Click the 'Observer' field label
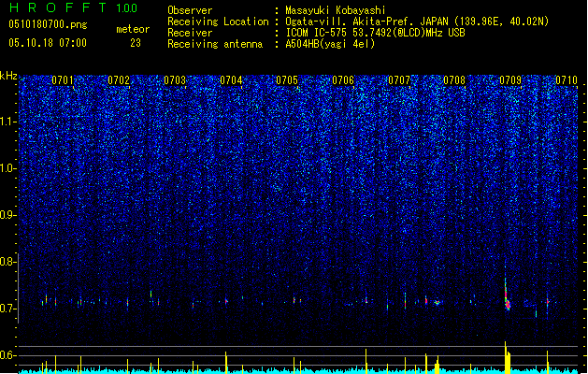588x374 pixels. [x=190, y=10]
